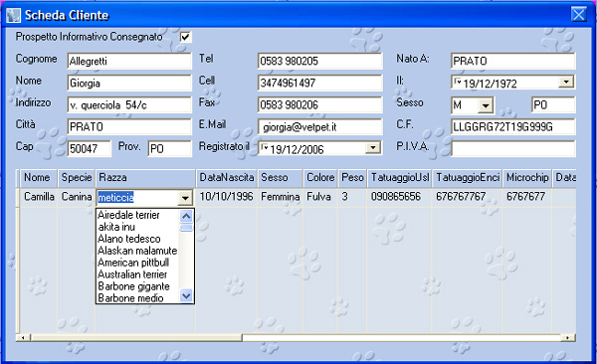The width and height of the screenshot is (597, 364).
Task: Click the Prov. field with PO
Action: (x=170, y=148)
